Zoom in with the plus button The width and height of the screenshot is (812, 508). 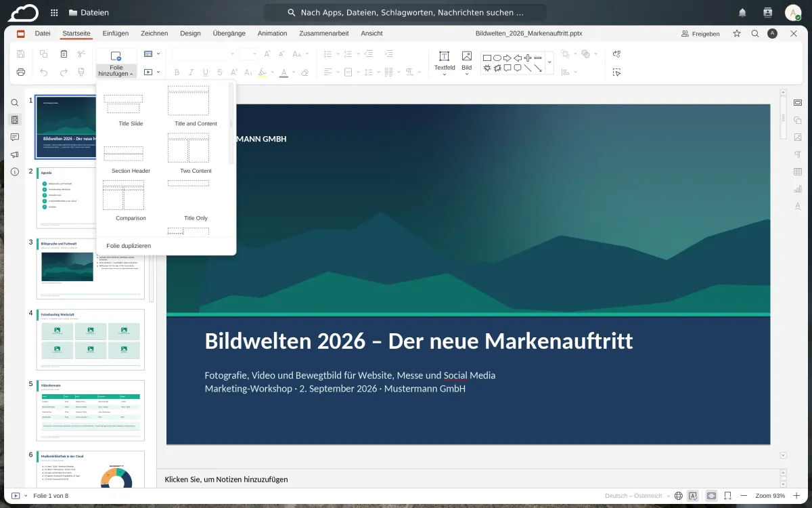click(796, 496)
